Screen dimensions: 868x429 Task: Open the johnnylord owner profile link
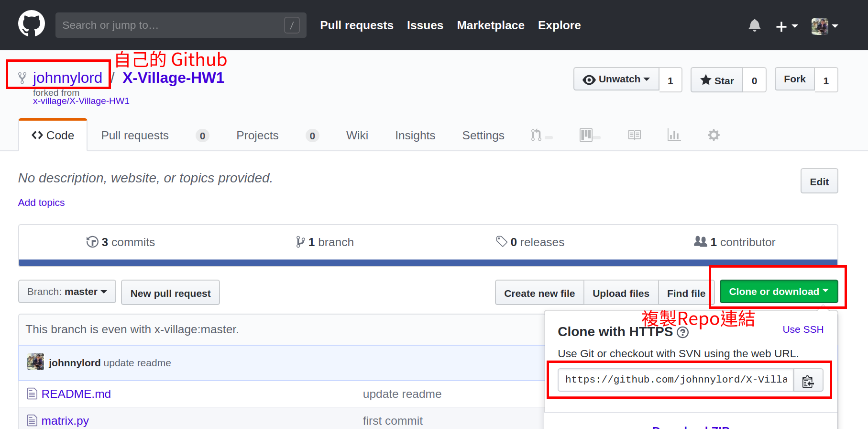click(x=67, y=78)
